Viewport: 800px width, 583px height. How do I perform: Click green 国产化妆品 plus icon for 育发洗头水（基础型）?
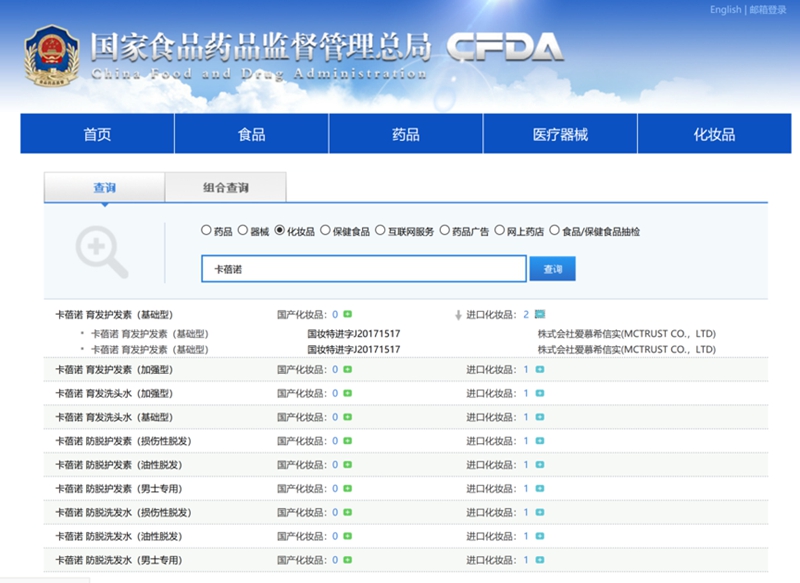(347, 417)
